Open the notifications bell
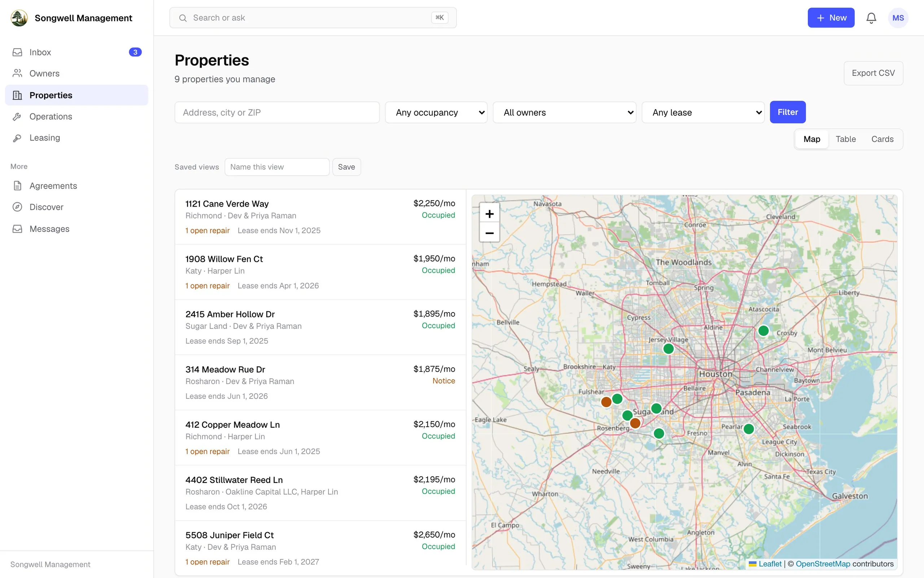Image resolution: width=924 pixels, height=578 pixels. [871, 18]
